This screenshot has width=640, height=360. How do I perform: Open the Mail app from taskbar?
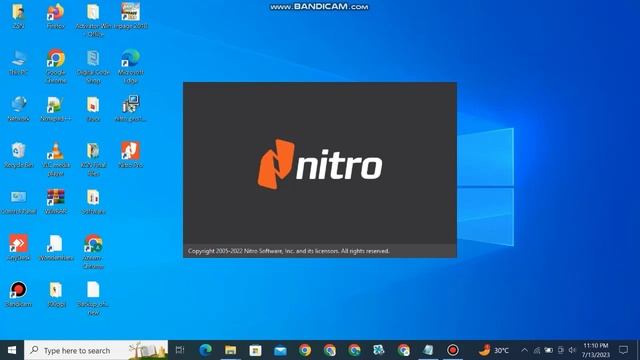[280, 350]
